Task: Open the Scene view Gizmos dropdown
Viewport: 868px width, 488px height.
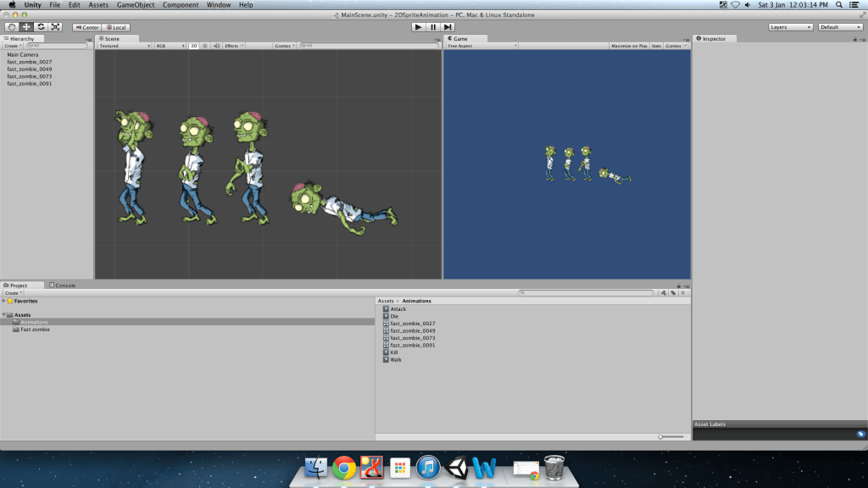Action: (285, 46)
